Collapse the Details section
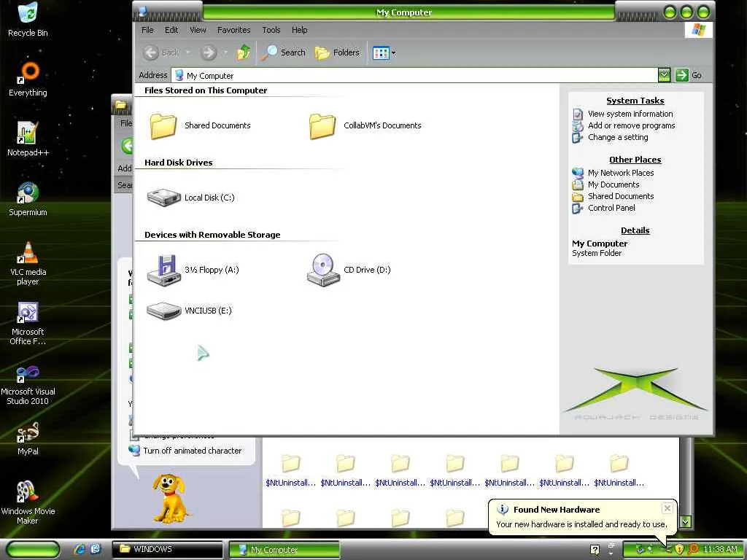Image resolution: width=747 pixels, height=560 pixels. (635, 230)
